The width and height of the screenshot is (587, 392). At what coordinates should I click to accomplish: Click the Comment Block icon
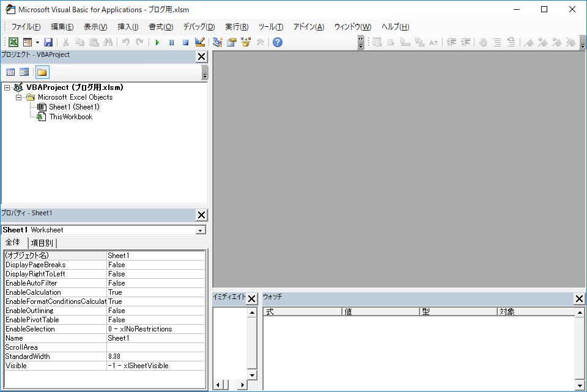(497, 42)
